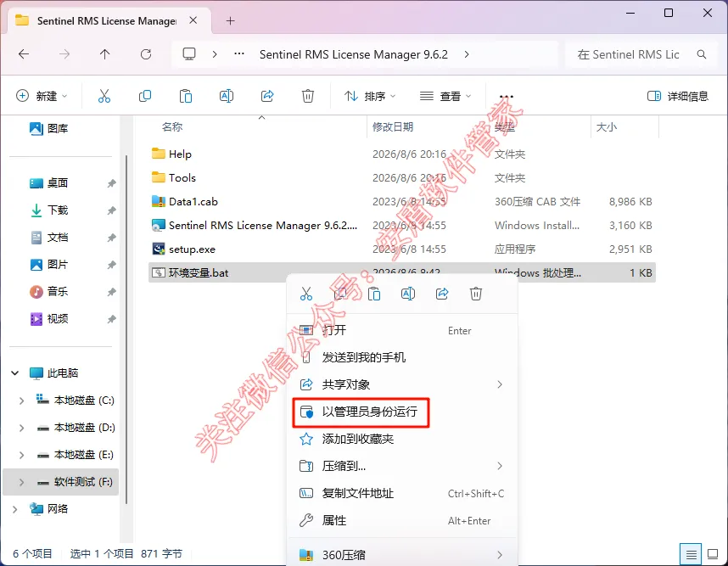Click the pin icon next to Downloads
728x566 pixels.
(x=111, y=210)
